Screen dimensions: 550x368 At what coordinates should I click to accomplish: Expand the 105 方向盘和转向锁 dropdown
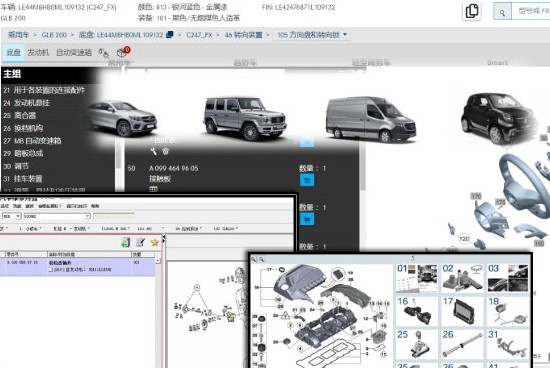(311, 35)
